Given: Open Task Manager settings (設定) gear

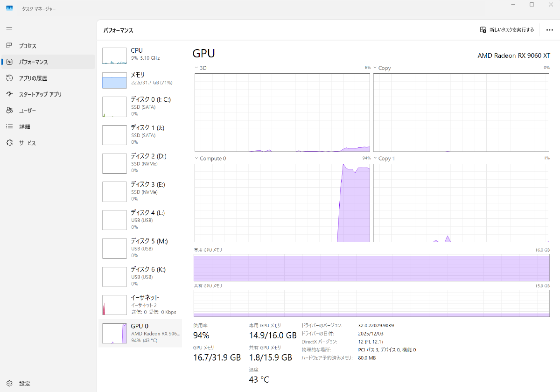Looking at the screenshot, I should (x=10, y=383).
